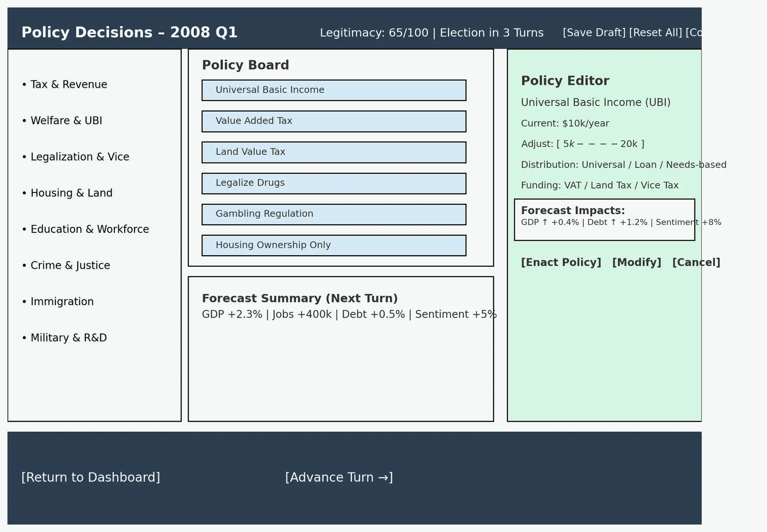
Task: Click the UBI Adjust 5k–20k slider
Action: (583, 144)
